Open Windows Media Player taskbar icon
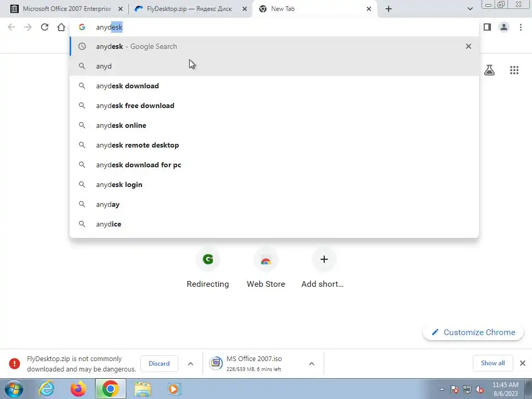This screenshot has width=532, height=399. click(175, 389)
